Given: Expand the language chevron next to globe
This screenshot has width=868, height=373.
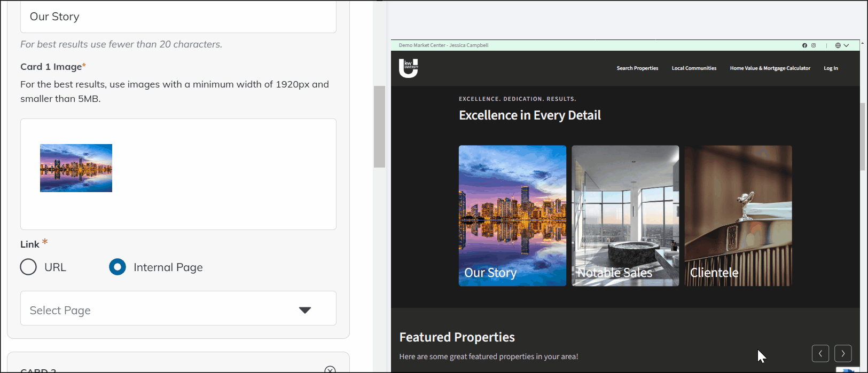Looking at the screenshot, I should click(x=846, y=45).
